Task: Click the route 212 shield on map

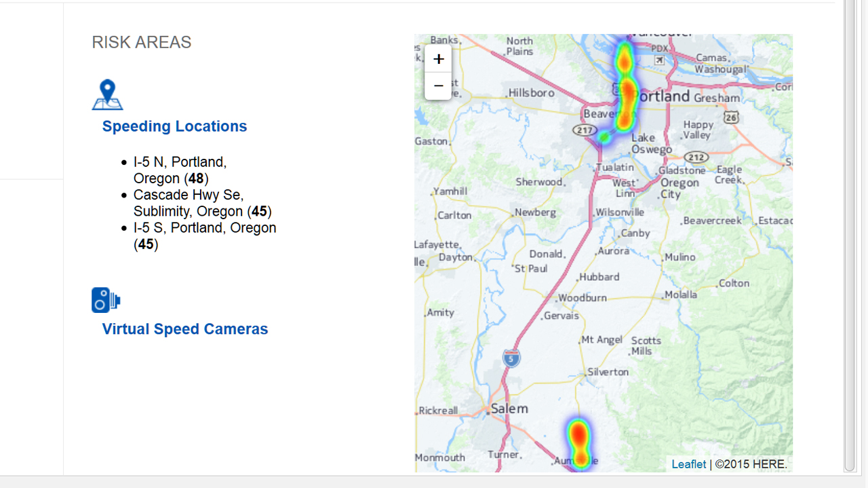Action: [x=696, y=157]
